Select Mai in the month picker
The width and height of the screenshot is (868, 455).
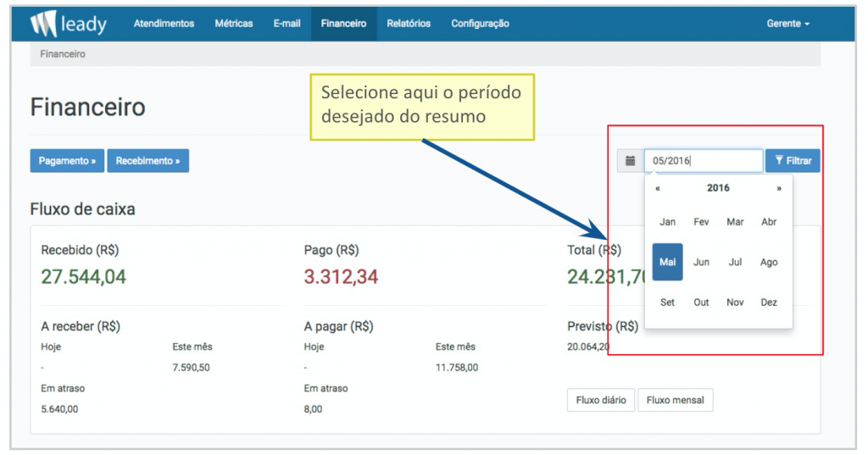(x=668, y=262)
